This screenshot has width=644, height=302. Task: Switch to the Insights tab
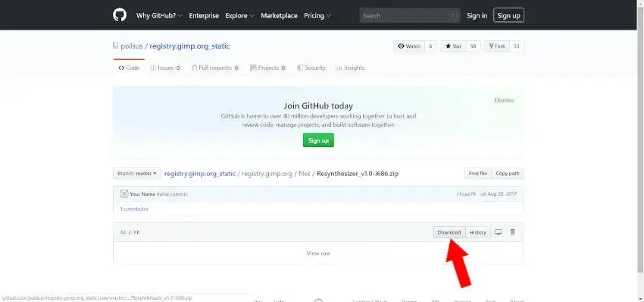point(350,68)
